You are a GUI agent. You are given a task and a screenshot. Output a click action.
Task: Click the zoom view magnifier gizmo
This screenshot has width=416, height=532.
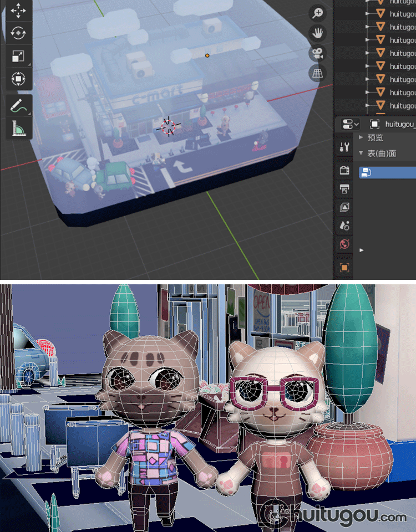click(317, 13)
